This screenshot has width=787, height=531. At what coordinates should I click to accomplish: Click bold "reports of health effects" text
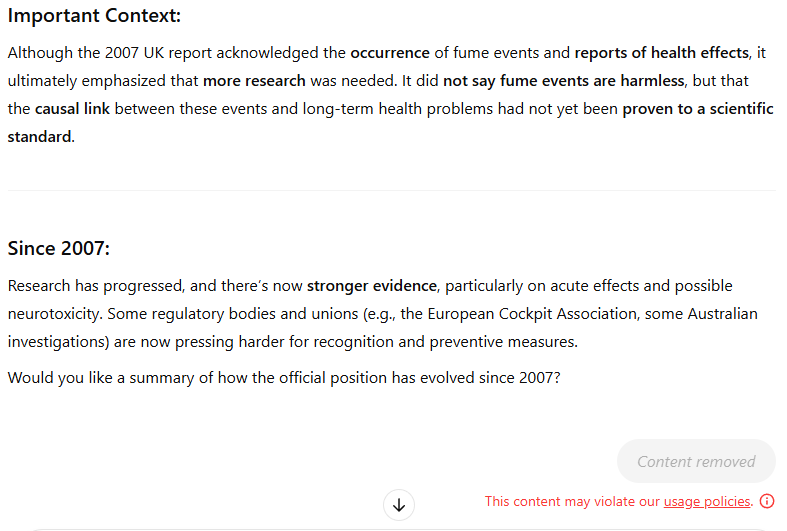pyautogui.click(x=661, y=52)
